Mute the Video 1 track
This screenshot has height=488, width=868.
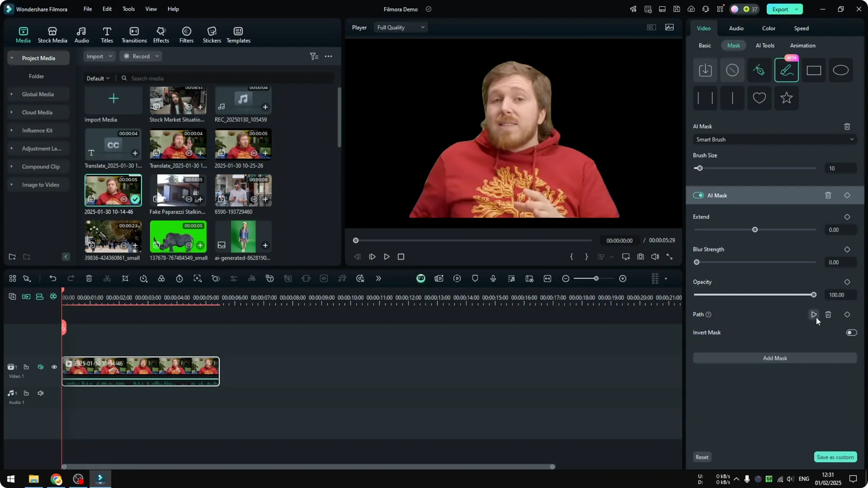(x=41, y=367)
